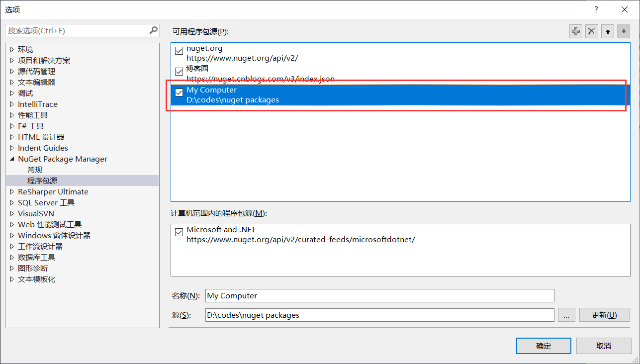
Task: Click the search magnifier icon in options search
Action: (x=153, y=30)
